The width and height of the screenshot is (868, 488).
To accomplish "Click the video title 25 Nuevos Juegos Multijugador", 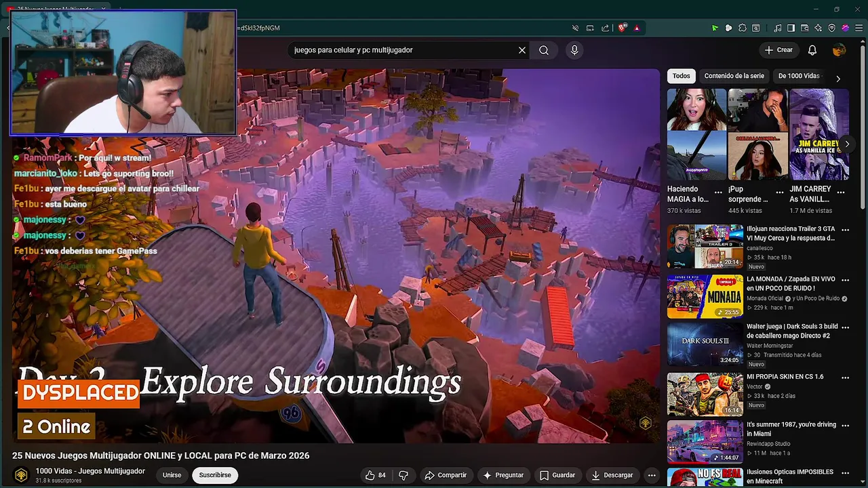I will pyautogui.click(x=161, y=455).
